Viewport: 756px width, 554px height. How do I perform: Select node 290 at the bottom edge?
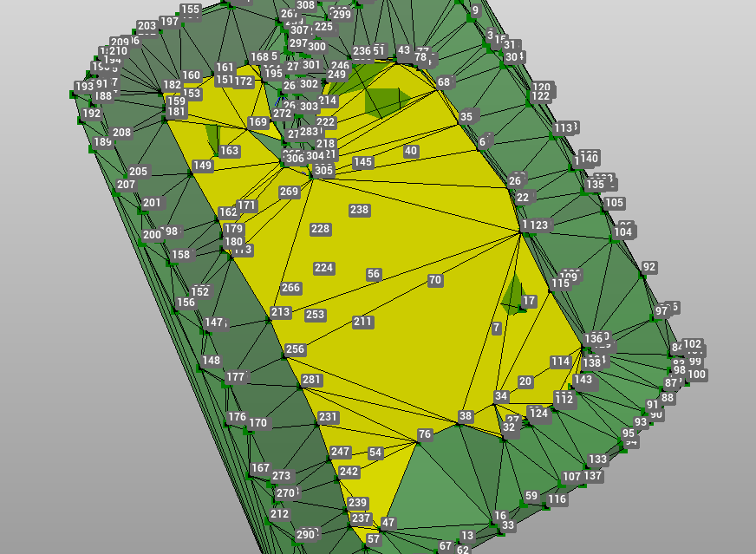[304, 534]
